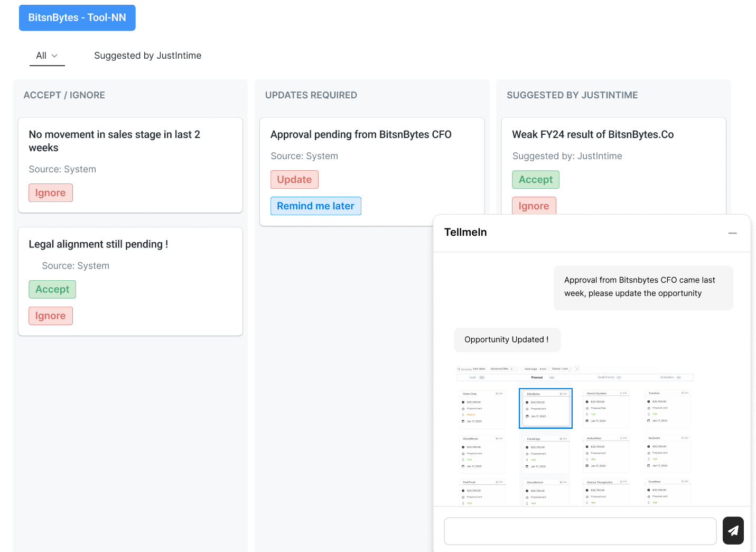Screen dimensions: 756x552
Task: Minimize the TellmeIn chat panel
Action: click(732, 233)
